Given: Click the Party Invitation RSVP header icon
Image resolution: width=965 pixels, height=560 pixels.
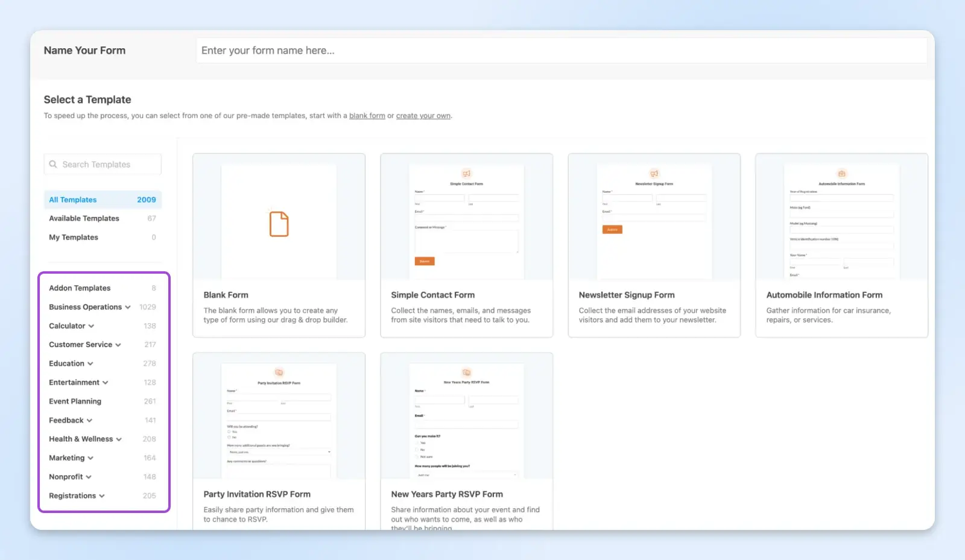Looking at the screenshot, I should (279, 373).
